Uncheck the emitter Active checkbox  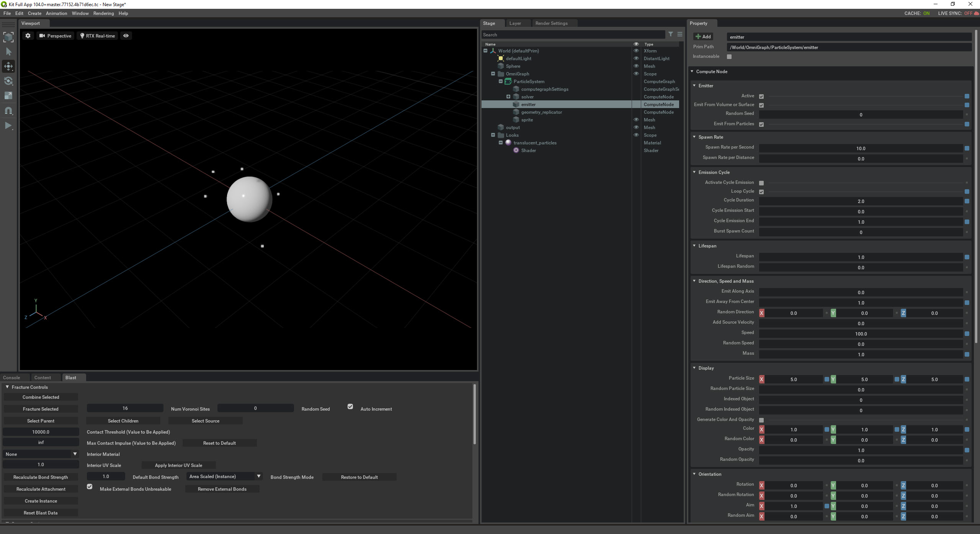761,97
